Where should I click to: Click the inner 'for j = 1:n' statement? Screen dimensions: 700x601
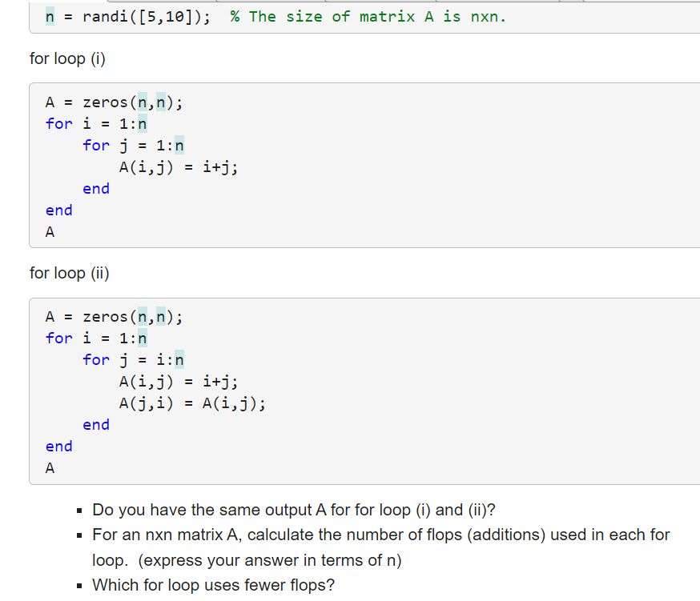(x=132, y=145)
